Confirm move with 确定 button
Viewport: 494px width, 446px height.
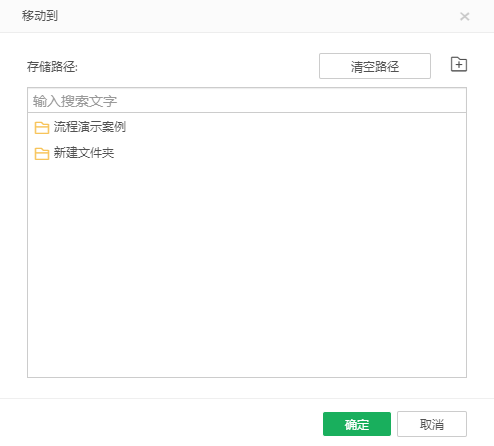click(x=357, y=424)
